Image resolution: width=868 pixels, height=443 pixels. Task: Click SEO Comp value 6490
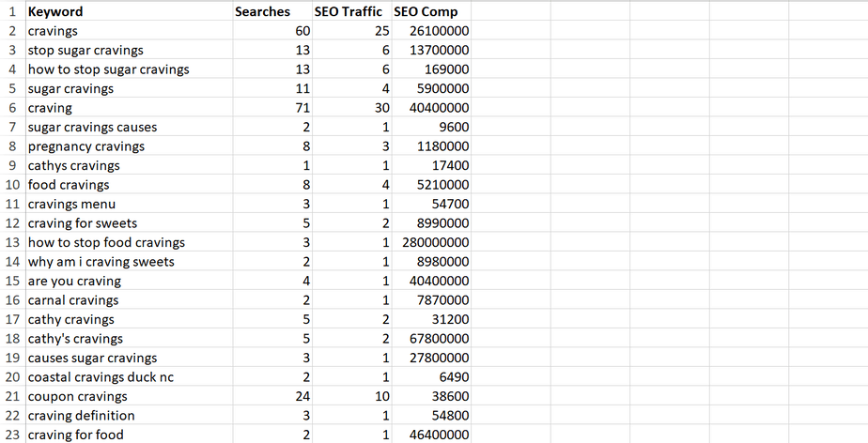[431, 377]
